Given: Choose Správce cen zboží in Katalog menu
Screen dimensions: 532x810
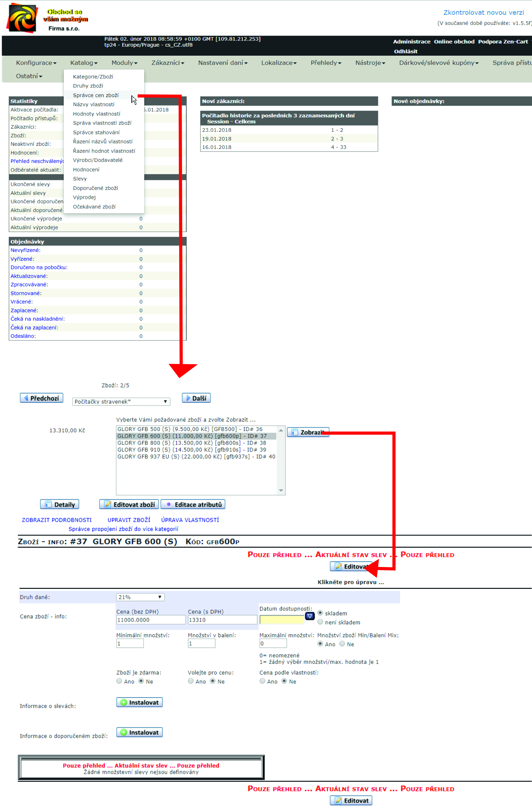Looking at the screenshot, I should tap(96, 95).
